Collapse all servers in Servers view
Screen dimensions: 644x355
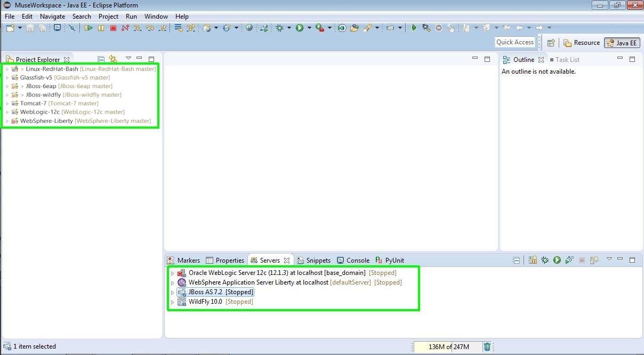pos(517,260)
